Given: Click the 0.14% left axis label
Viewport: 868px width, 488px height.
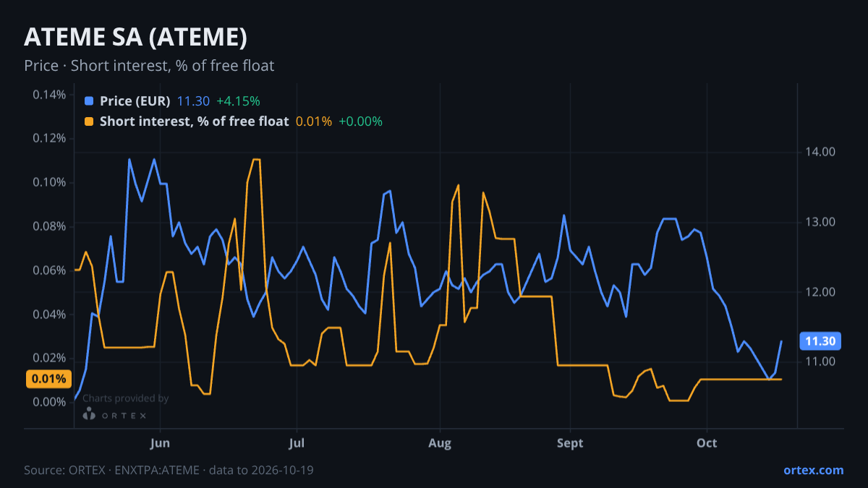Looking at the screenshot, I should (49, 95).
